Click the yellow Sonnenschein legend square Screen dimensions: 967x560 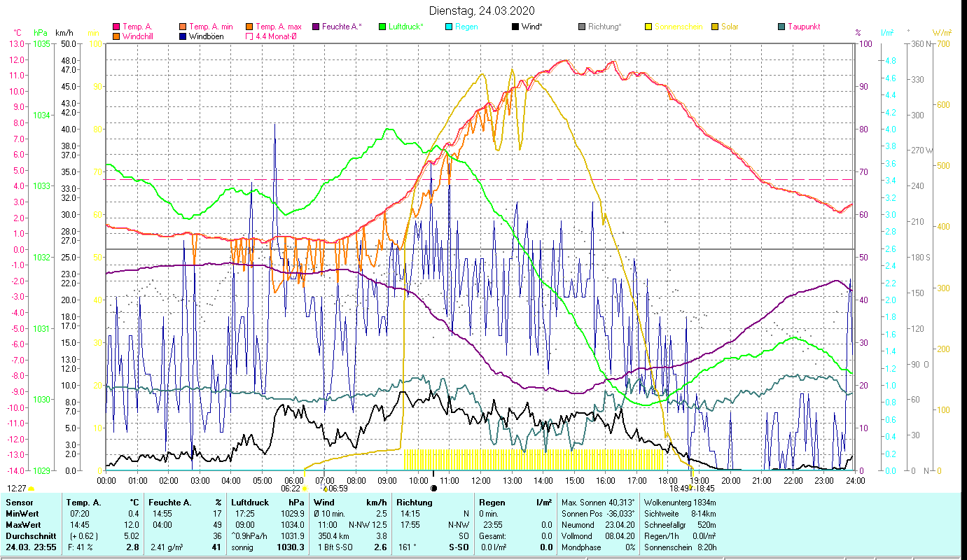pos(648,27)
